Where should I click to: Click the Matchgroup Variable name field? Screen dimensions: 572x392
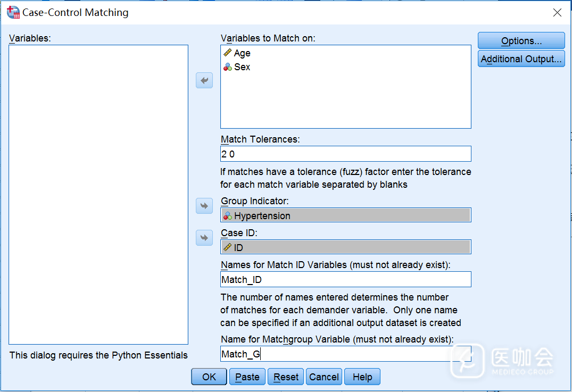(345, 354)
